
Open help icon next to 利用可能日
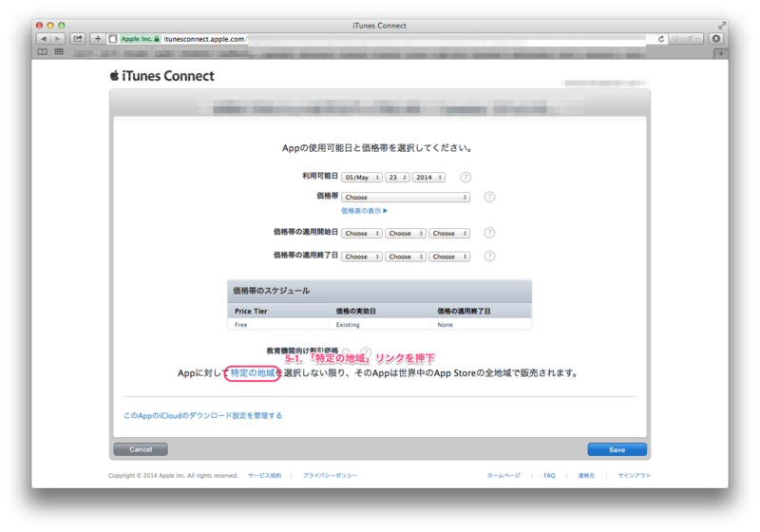(465, 178)
